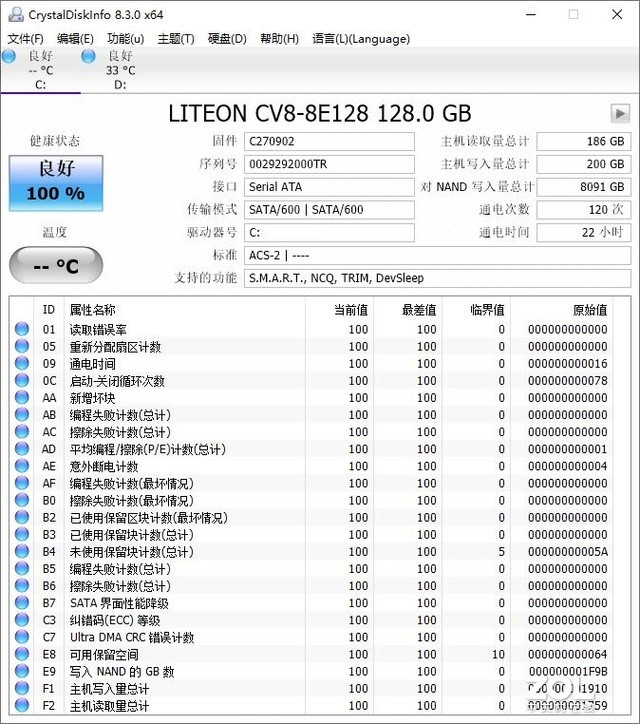This screenshot has height=724, width=640.
Task: Open the 功能(u) menu
Action: point(125,39)
